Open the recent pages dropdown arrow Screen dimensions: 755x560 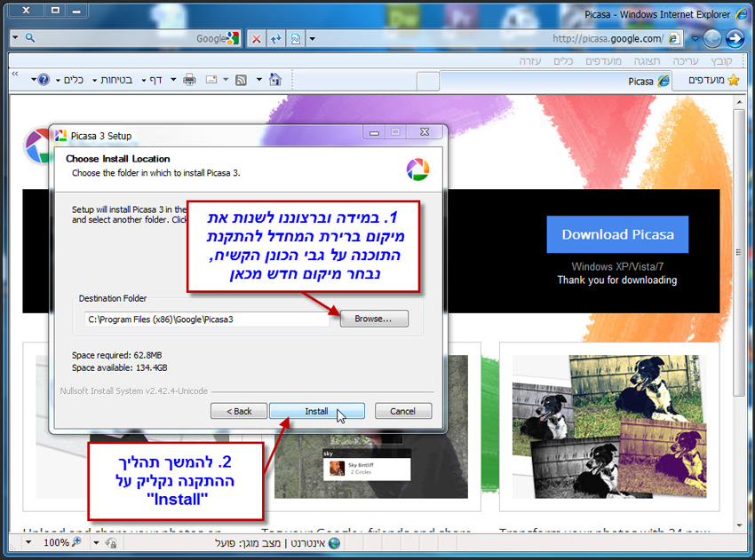(x=695, y=38)
